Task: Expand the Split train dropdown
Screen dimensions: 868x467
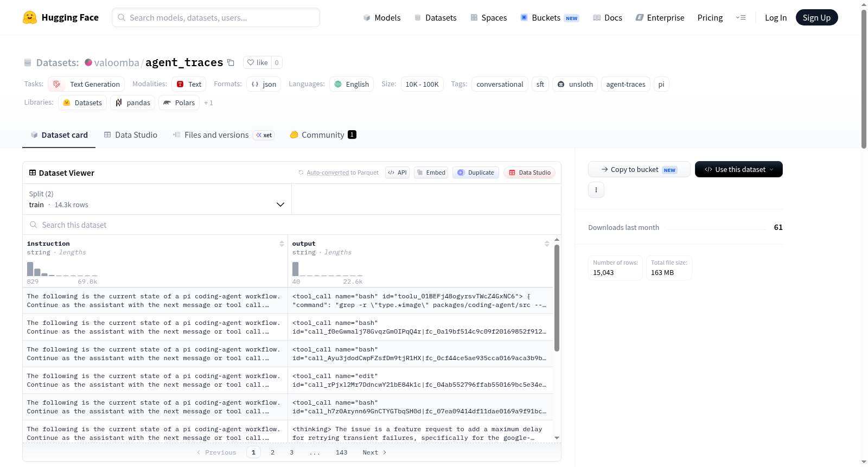Action: [x=157, y=199]
